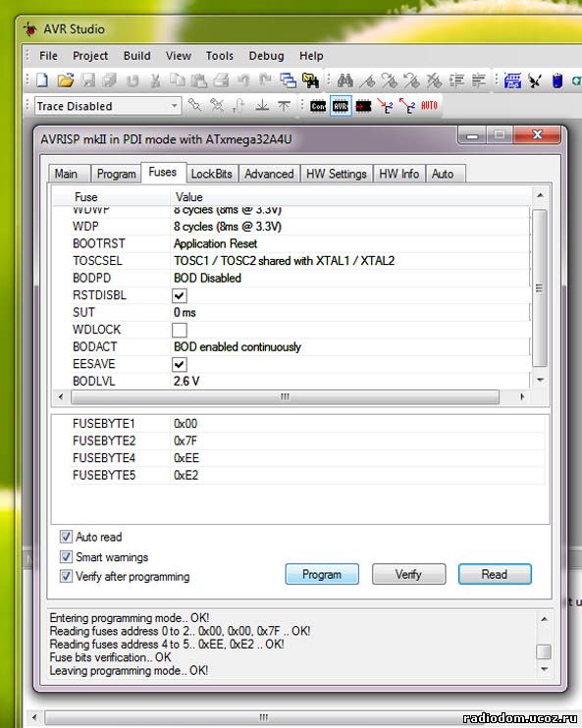Click the Read button
The height and width of the screenshot is (728, 582).
[x=495, y=574]
